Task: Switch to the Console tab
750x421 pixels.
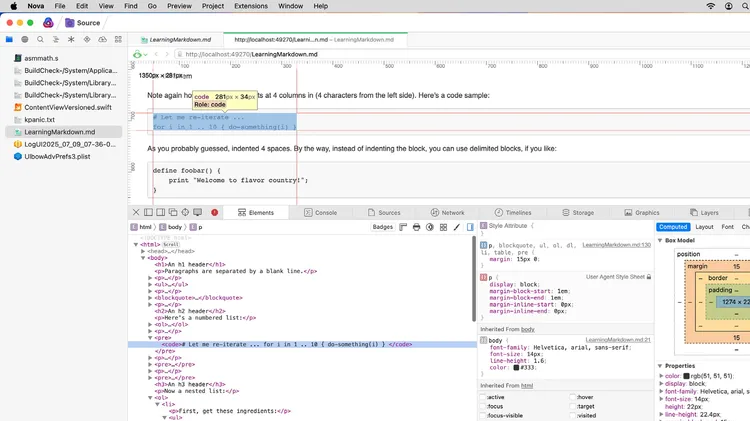Action: tap(320, 212)
